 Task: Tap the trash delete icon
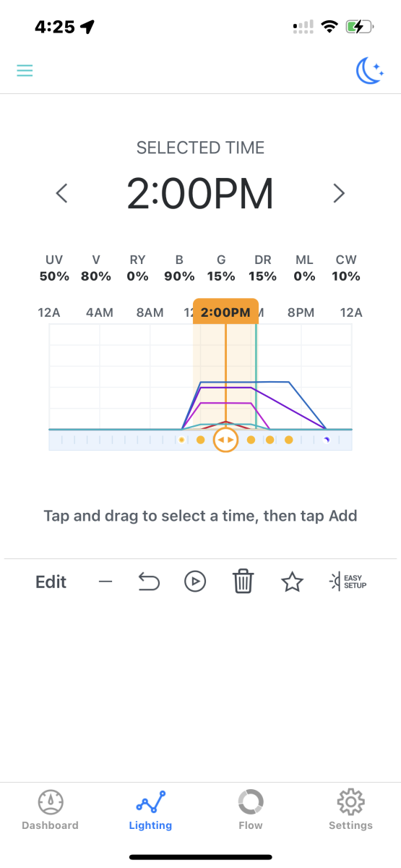[243, 582]
